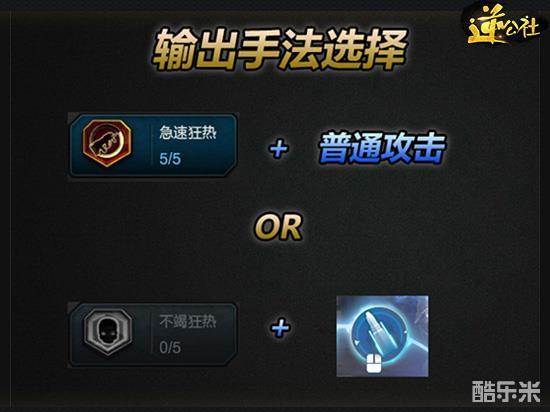Screen dimensions: 550x412
Task: Select the greyed-out 不竭狂热 talent card
Action: tap(153, 335)
